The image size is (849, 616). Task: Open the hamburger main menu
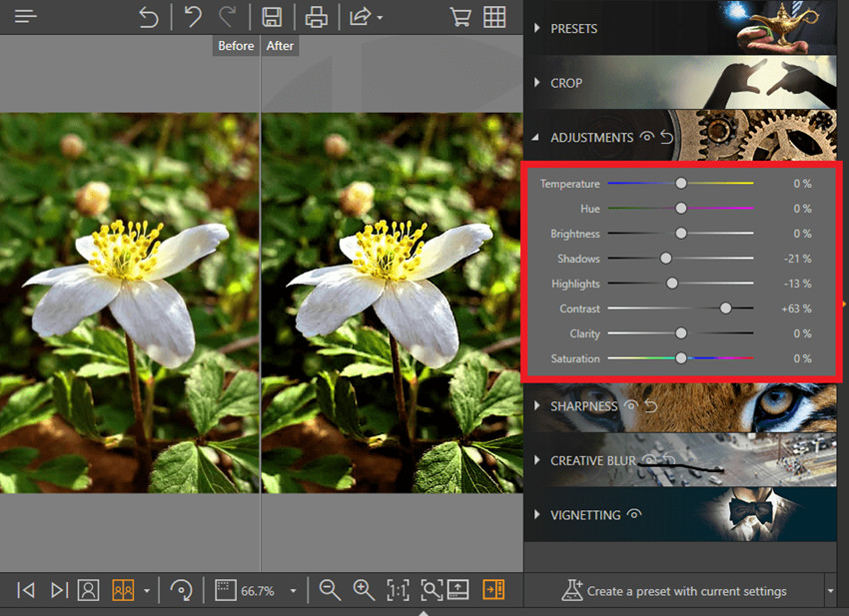tap(26, 17)
